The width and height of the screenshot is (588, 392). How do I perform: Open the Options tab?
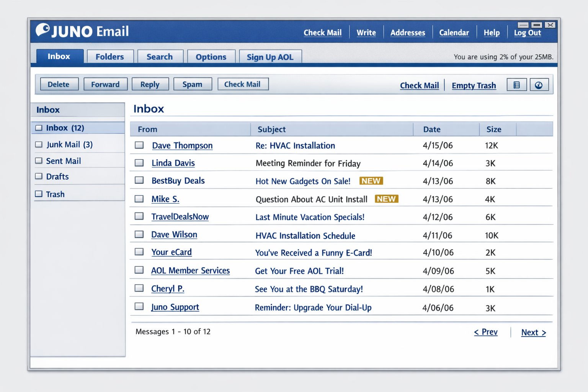(211, 57)
